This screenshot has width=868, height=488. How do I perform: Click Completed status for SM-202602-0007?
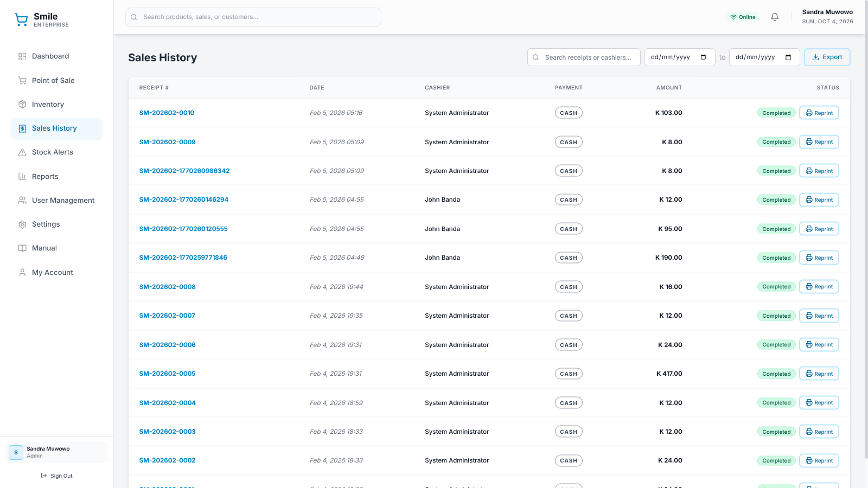776,316
